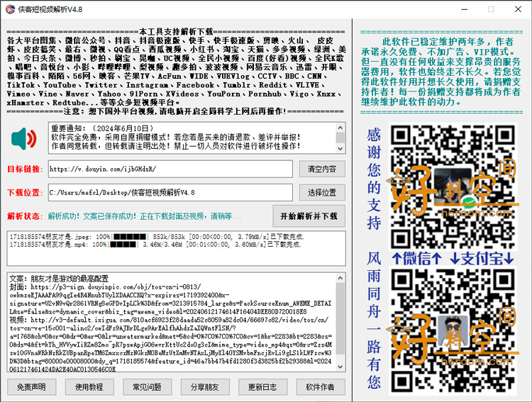Open the 免责声明 disclaimer
Viewport: 532px width, 402px height.
coord(31,387)
